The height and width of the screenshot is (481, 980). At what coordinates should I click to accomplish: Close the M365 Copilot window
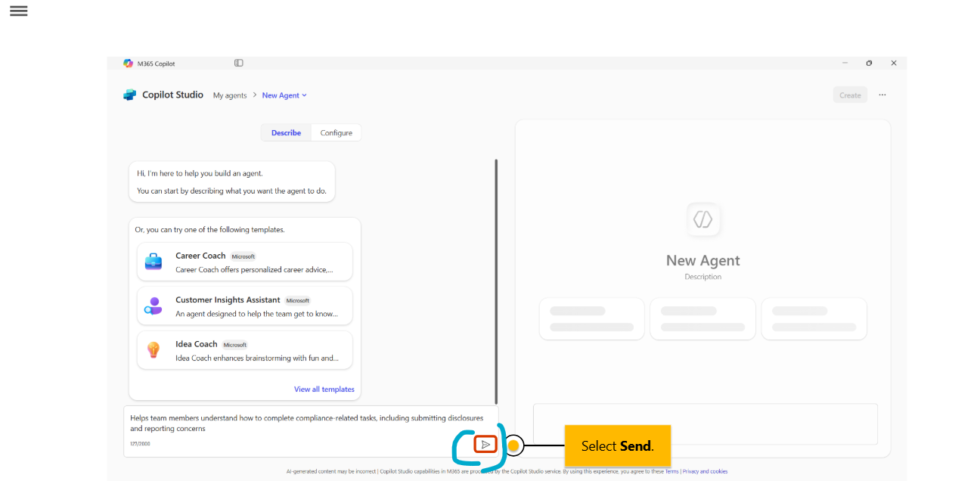click(894, 63)
